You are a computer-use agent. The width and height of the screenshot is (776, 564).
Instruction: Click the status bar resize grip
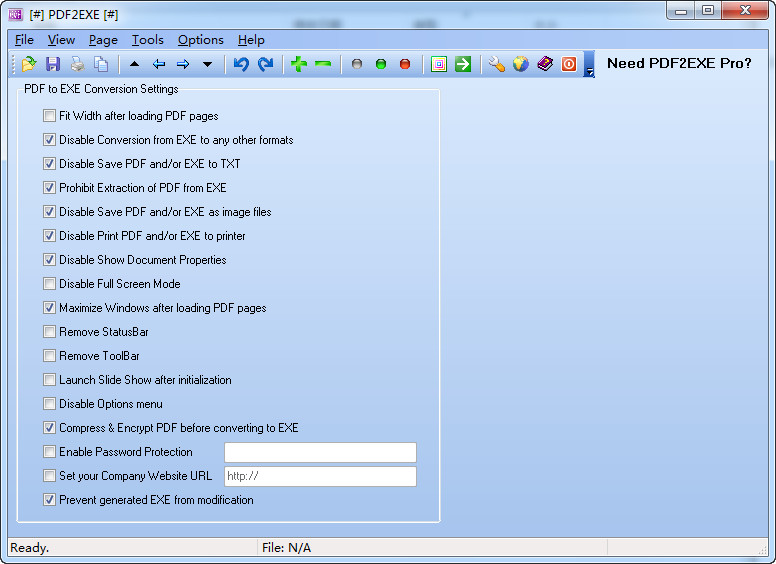coord(762,550)
